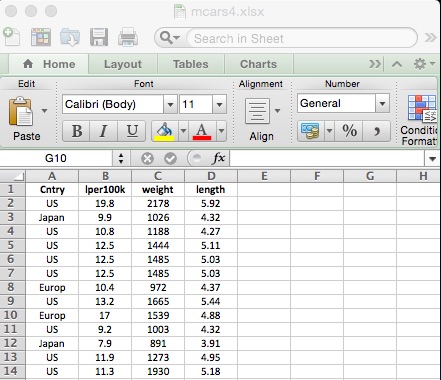Screen dimensions: 441x380
Task: Click the Name Box stepper arrows
Action: tap(121, 158)
